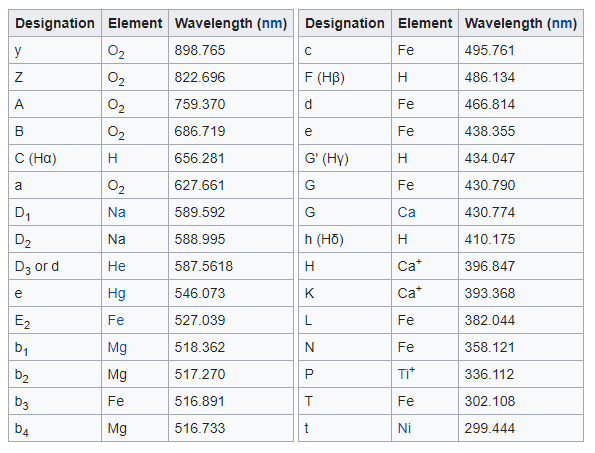The image size is (595, 453).
Task: Select the wavelength value 486.134
Action: point(490,77)
